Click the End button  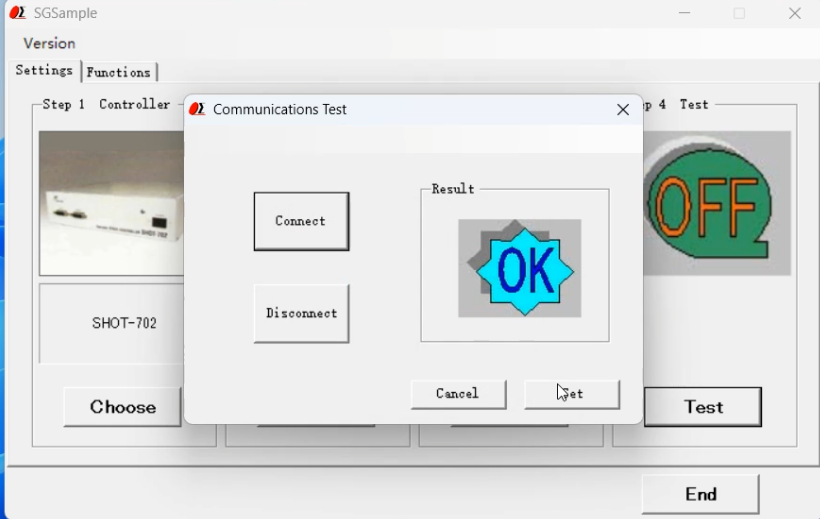pyautogui.click(x=700, y=494)
